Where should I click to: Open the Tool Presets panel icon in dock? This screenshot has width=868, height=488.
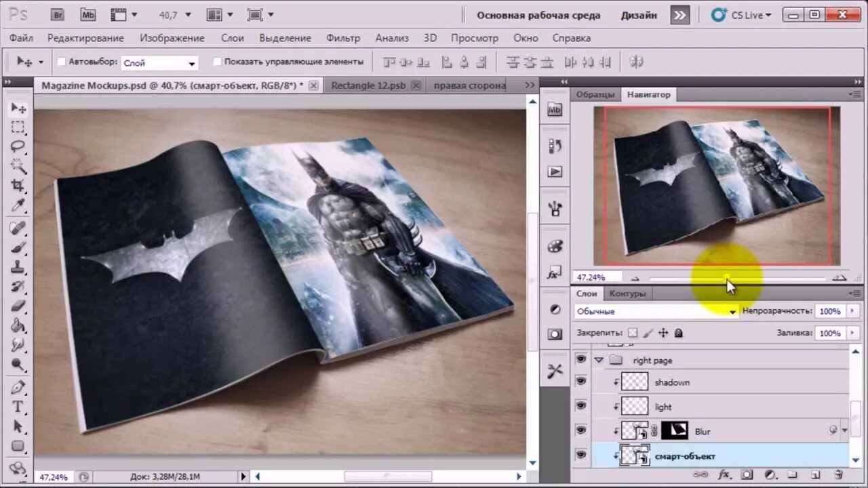click(555, 370)
